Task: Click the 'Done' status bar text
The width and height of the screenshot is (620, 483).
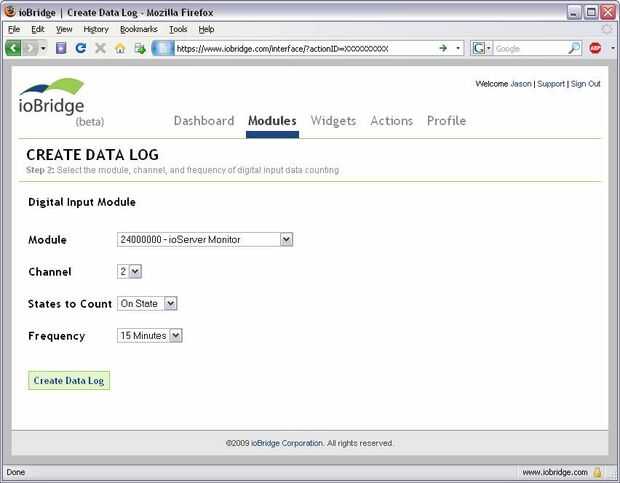Action: tap(16, 472)
